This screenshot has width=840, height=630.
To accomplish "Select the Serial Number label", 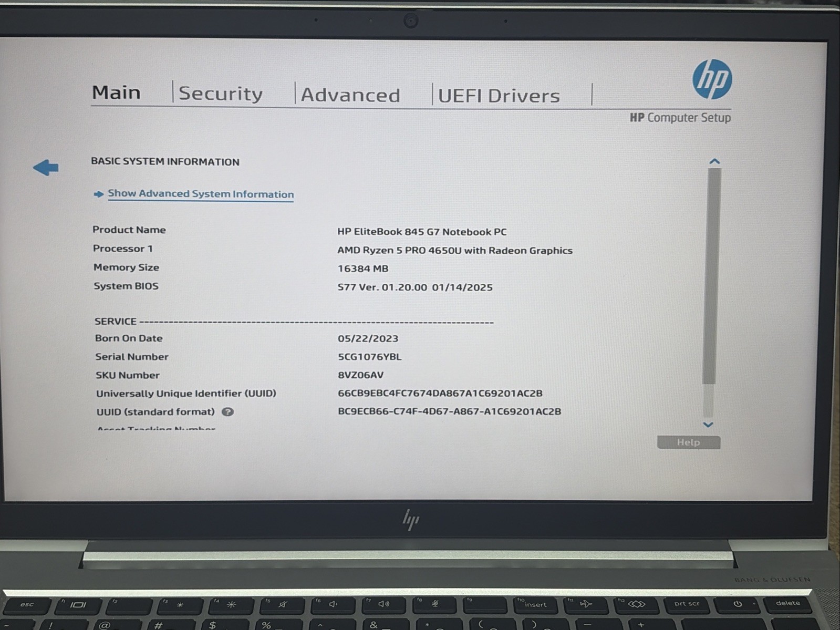I will point(132,357).
